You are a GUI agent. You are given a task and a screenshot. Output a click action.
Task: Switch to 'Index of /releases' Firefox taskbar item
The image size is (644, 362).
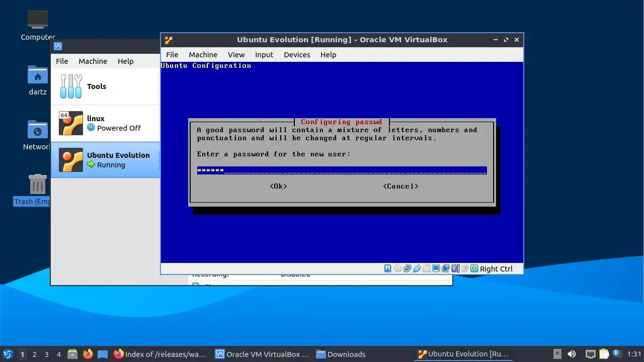pos(160,354)
